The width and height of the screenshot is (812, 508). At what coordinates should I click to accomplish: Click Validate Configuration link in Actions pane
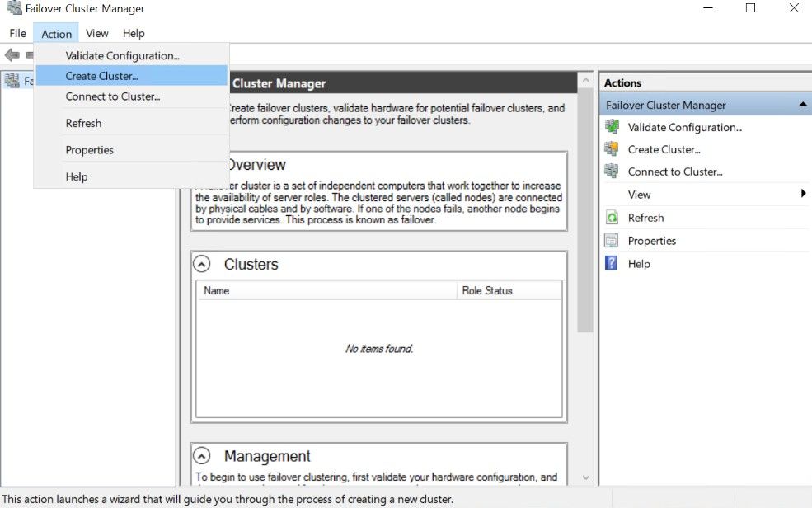coord(684,127)
